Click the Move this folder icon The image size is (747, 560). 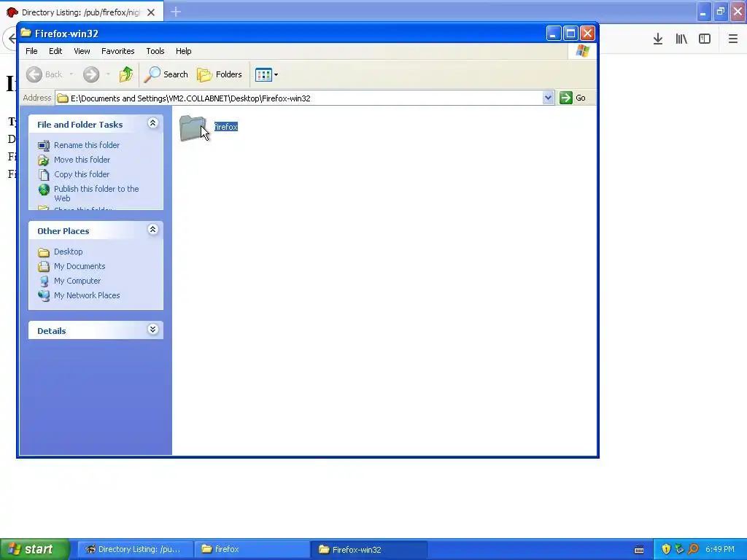coord(43,160)
